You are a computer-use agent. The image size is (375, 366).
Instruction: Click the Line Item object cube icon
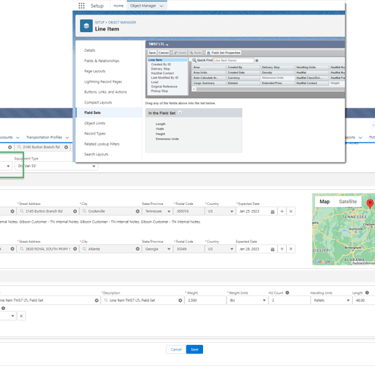(86, 26)
